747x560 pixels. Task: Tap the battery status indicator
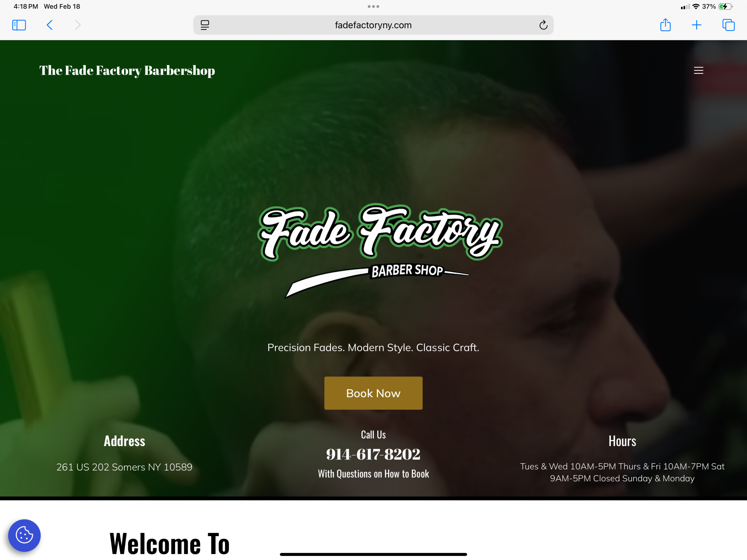(725, 6)
